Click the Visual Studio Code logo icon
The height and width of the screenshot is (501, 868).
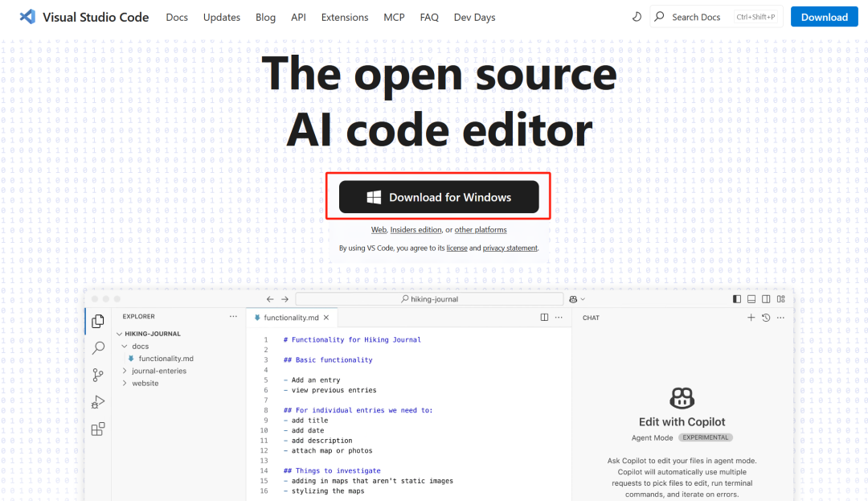[27, 17]
